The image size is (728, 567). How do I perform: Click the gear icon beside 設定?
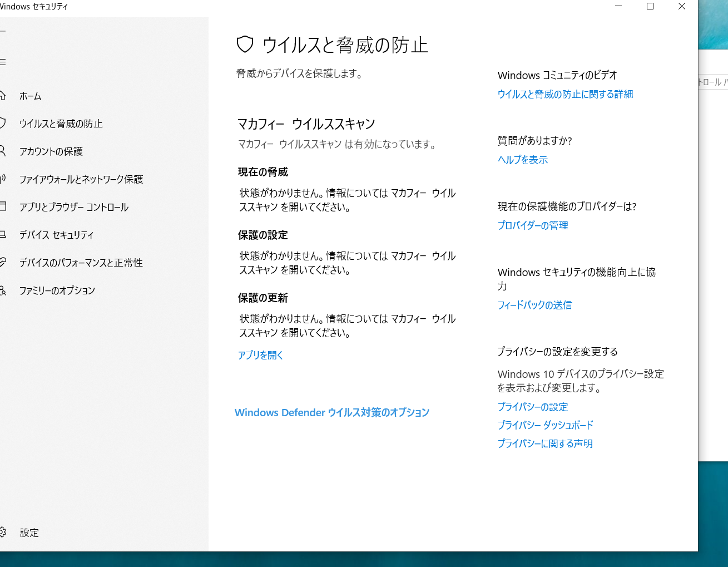point(2,533)
